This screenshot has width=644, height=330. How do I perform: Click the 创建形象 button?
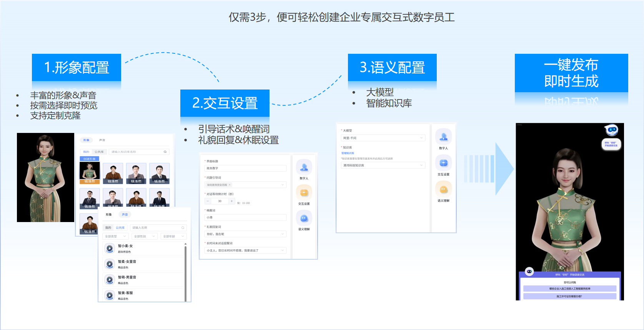pos(90,159)
